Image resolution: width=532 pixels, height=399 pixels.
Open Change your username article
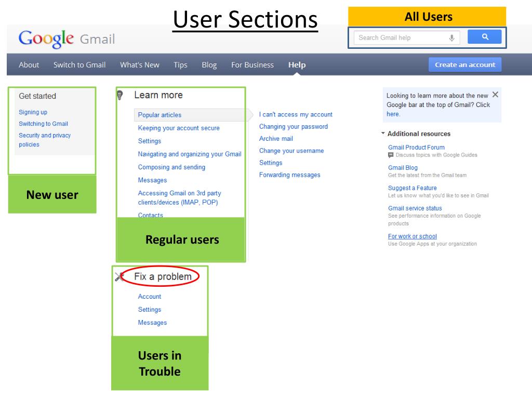[291, 151]
